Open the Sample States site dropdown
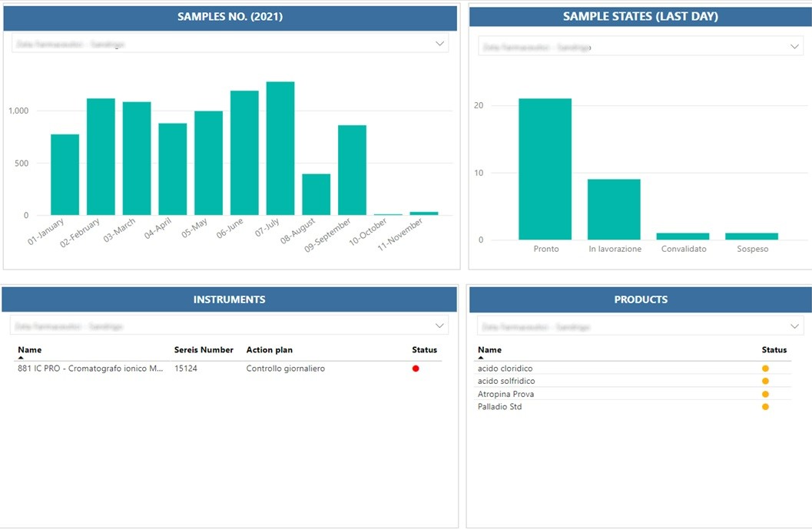The width and height of the screenshot is (812, 529). [x=795, y=47]
